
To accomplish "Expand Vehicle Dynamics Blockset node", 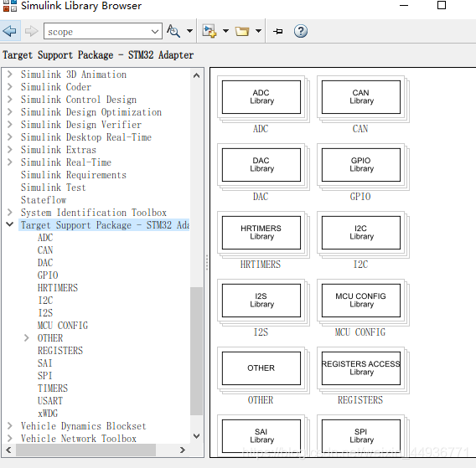I will tap(10, 426).
